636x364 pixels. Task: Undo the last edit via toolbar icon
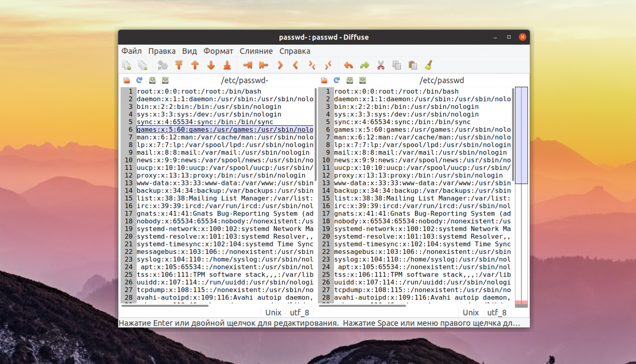tap(348, 65)
